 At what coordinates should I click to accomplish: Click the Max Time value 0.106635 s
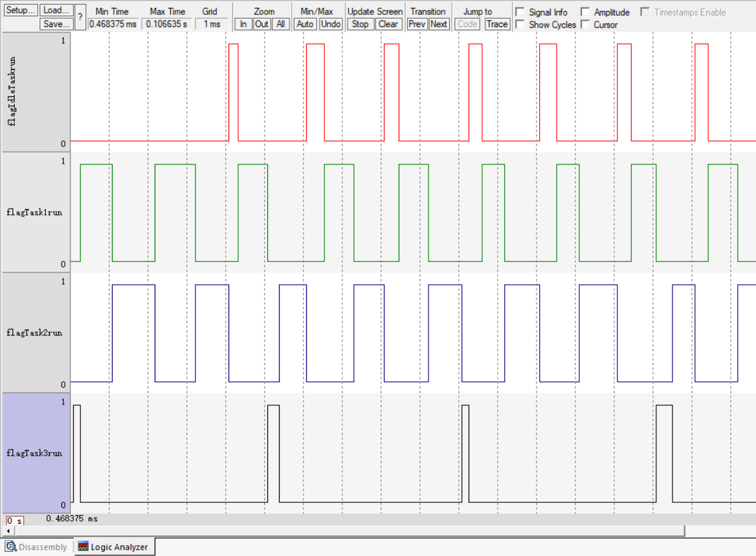coord(167,24)
